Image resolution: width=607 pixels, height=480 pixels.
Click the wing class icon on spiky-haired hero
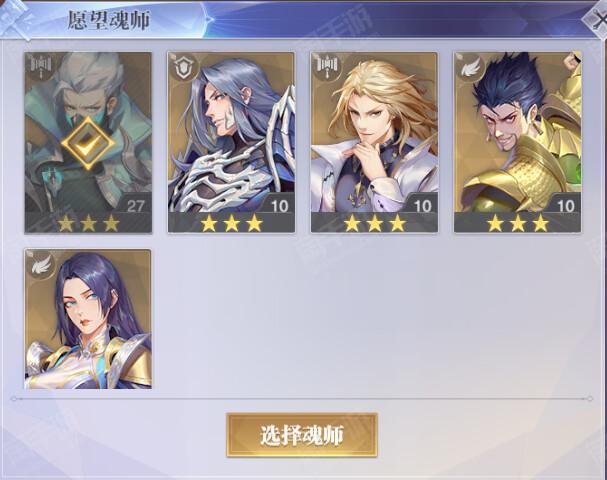[470, 67]
